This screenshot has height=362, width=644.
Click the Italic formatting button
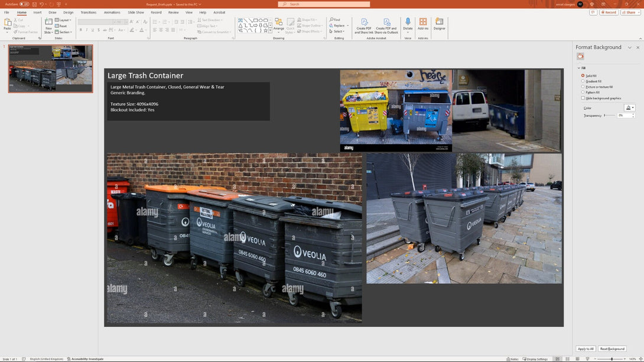coord(87,30)
